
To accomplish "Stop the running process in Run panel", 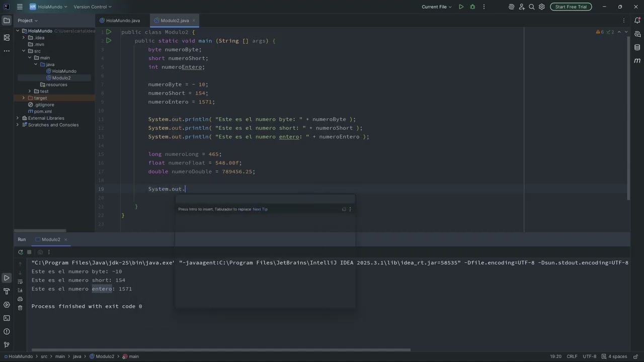I will click(29, 252).
